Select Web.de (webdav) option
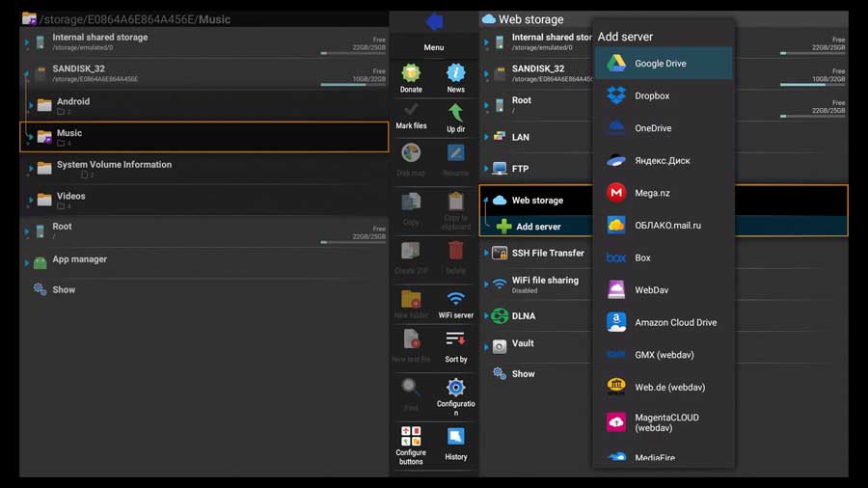 (x=664, y=387)
